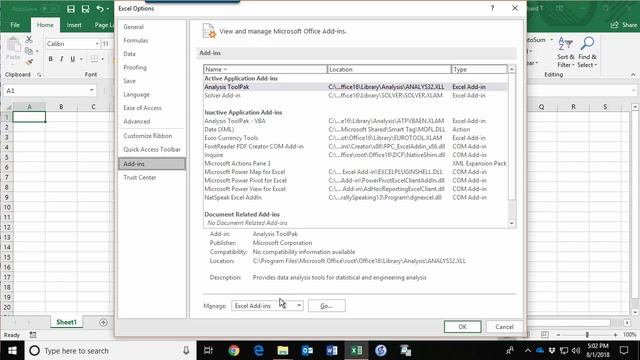Open the notification center icon
Viewport: 640px width, 360px height.
point(624,351)
